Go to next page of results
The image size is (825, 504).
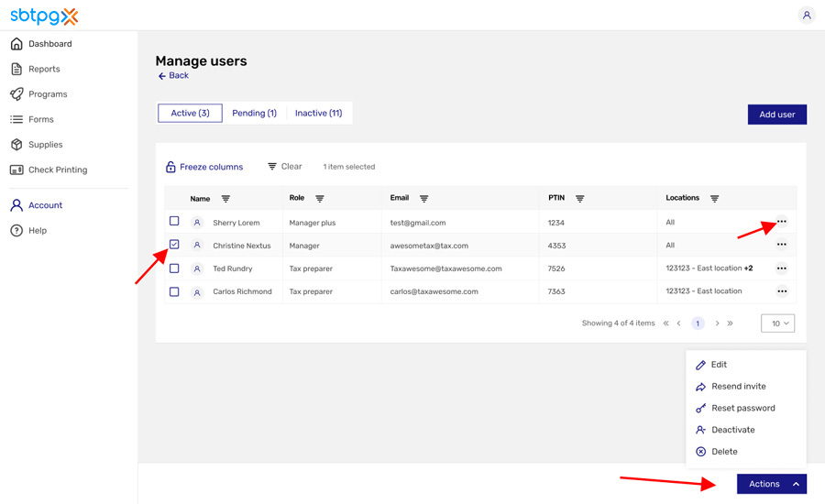tap(717, 323)
